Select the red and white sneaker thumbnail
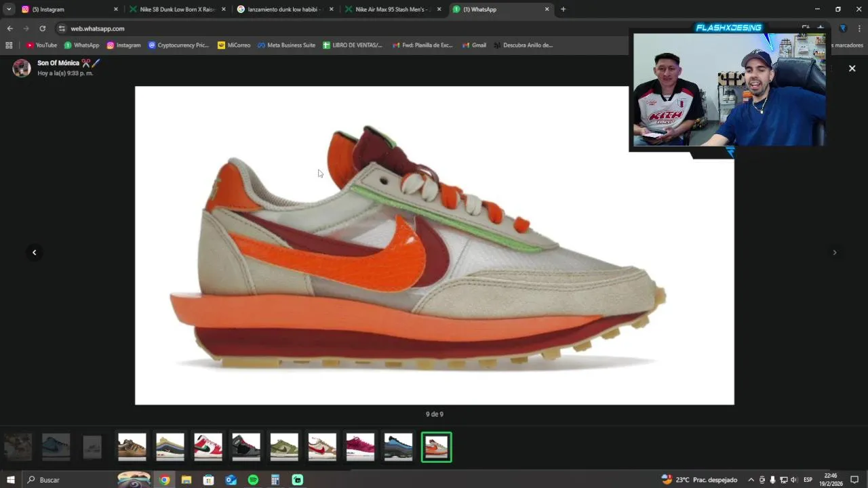The image size is (868, 488). point(208,447)
